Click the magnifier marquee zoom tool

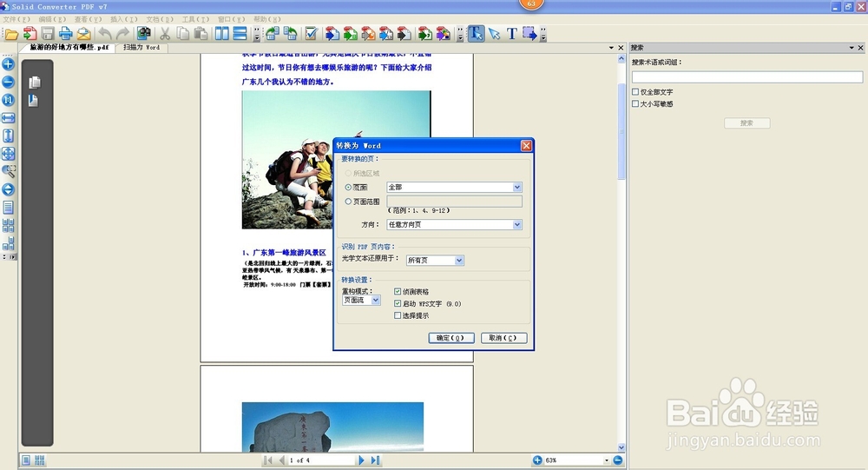pyautogui.click(x=9, y=171)
